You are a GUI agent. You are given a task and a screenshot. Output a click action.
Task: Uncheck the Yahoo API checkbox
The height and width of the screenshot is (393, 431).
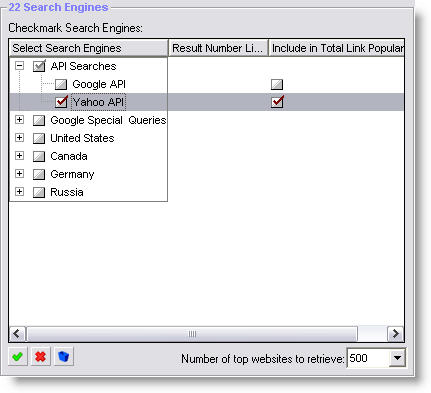61,102
